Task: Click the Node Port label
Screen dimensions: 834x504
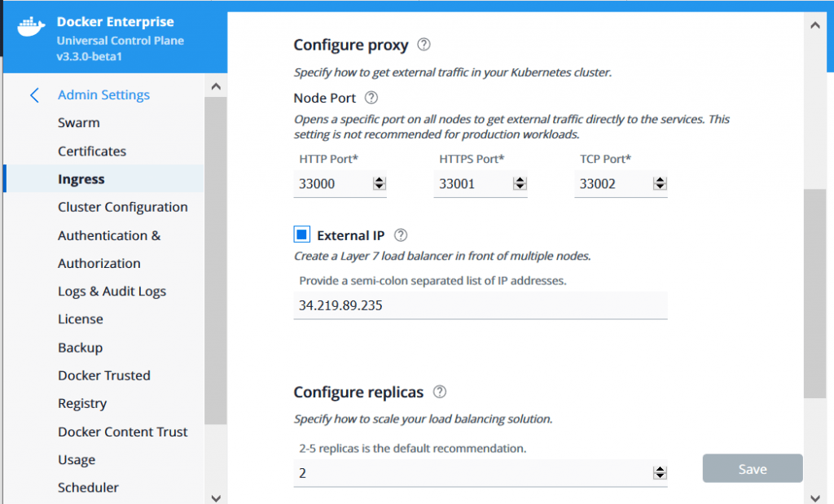Action: [x=324, y=98]
